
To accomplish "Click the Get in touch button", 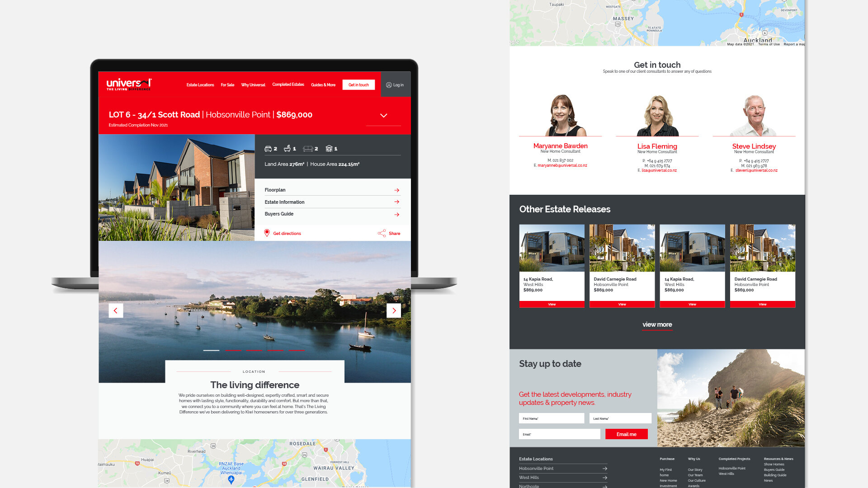I will pos(358,84).
